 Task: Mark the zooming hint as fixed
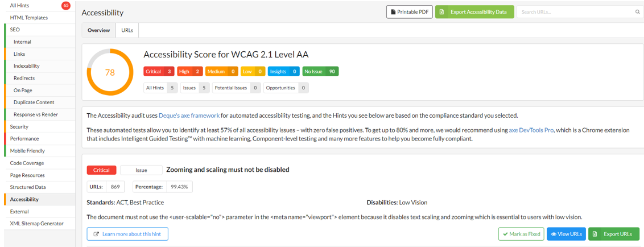[x=521, y=234]
